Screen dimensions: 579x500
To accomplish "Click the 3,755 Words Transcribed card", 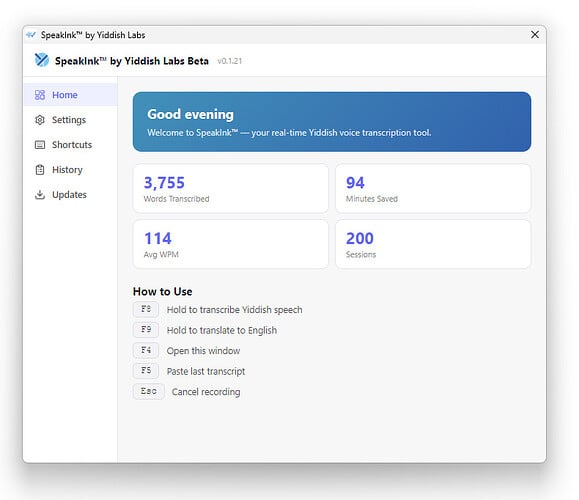I will tap(230, 188).
